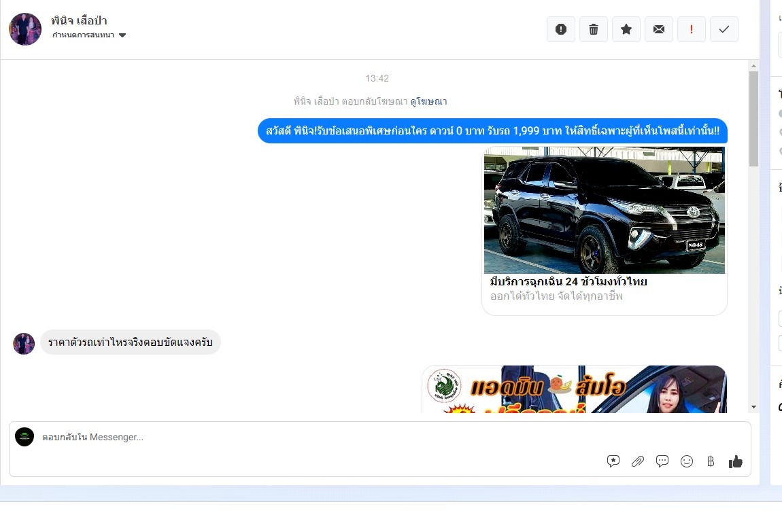This screenshot has height=532, width=782.
Task: Open the ad title มีบริการฉุกเฉิน 24 ชั่วโมง
Action: (568, 281)
